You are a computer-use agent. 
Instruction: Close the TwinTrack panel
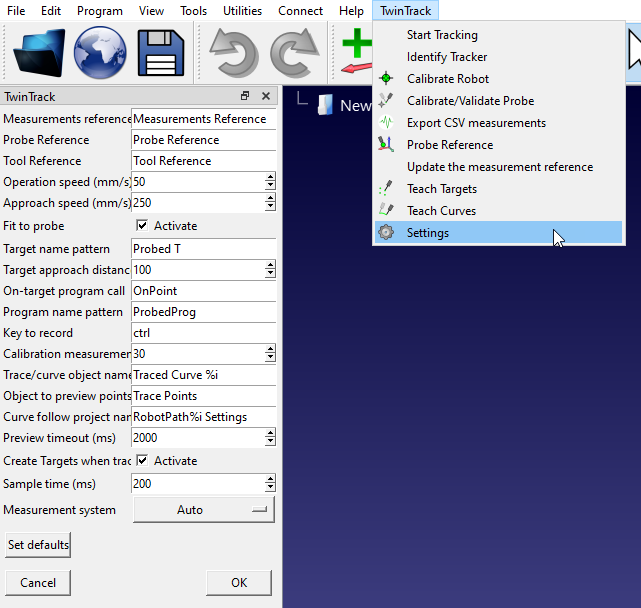[266, 97]
